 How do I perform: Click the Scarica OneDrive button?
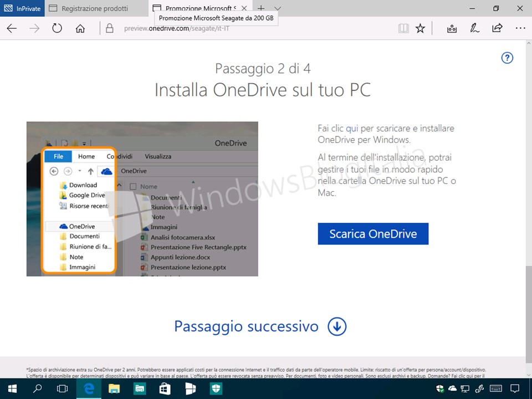click(x=373, y=234)
